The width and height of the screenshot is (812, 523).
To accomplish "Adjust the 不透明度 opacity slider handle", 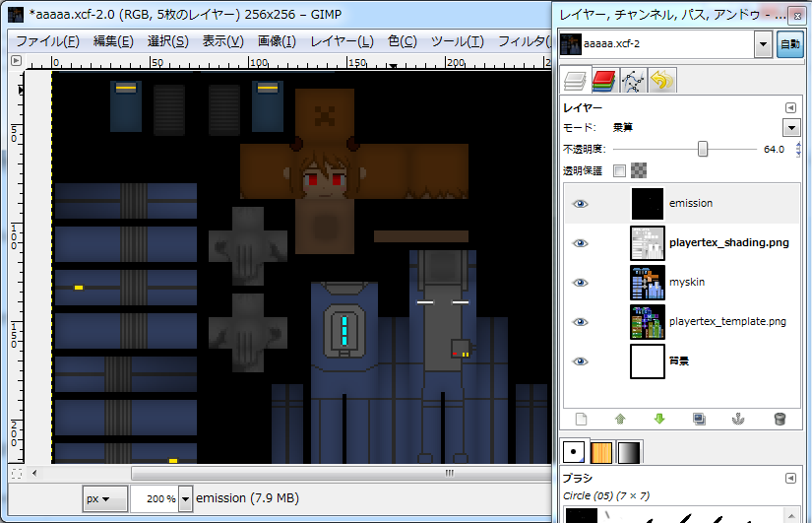I will 702,150.
